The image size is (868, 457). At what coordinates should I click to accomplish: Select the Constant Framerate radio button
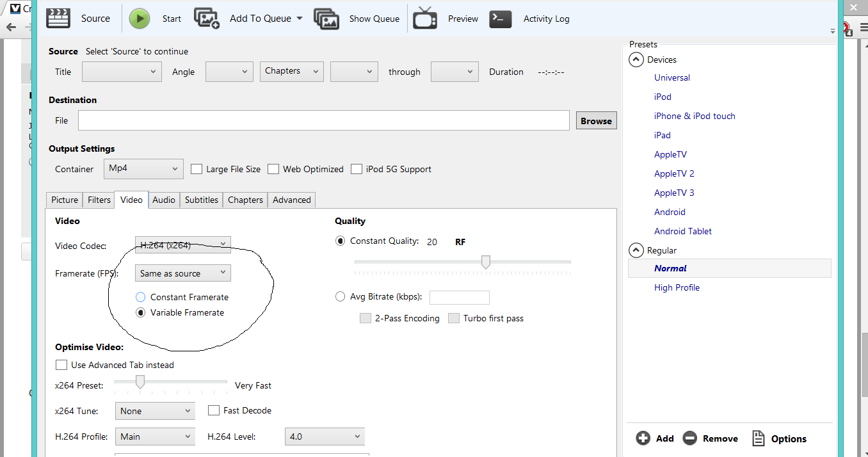141,297
